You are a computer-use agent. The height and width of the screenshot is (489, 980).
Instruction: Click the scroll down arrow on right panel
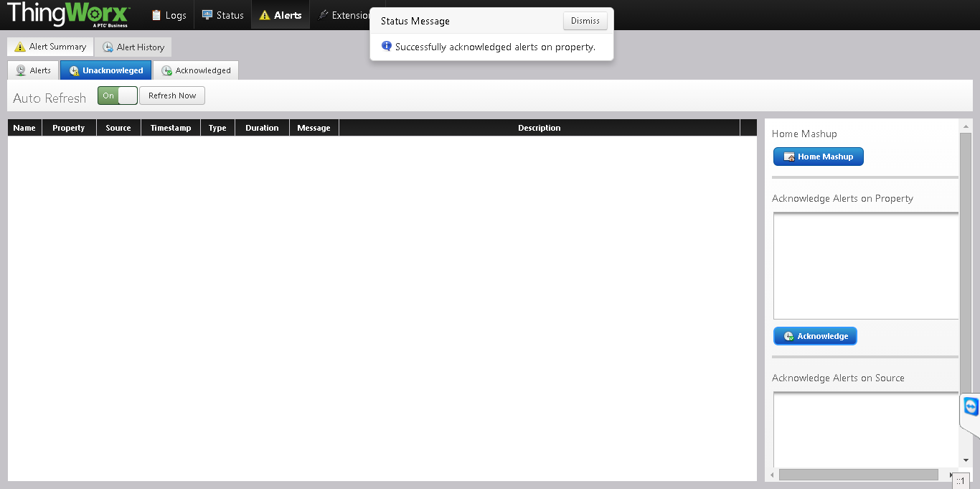click(x=966, y=460)
